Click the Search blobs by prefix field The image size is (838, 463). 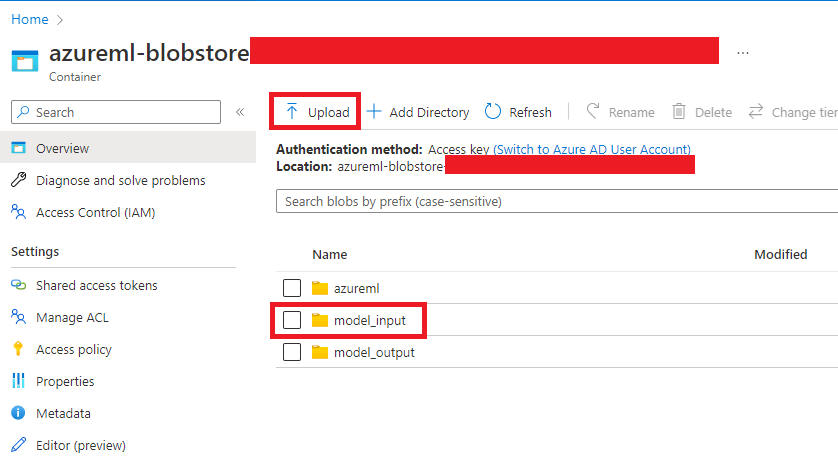[x=557, y=202]
